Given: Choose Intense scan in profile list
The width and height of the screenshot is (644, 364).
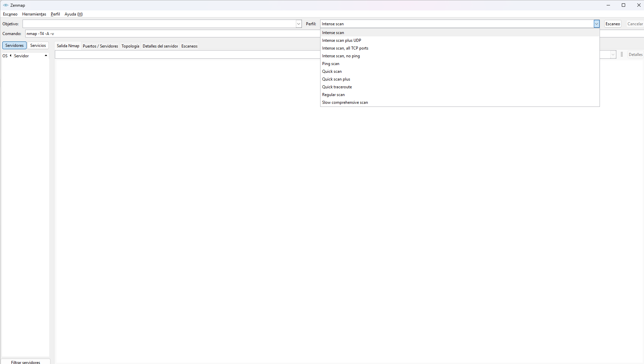Looking at the screenshot, I should point(460,33).
